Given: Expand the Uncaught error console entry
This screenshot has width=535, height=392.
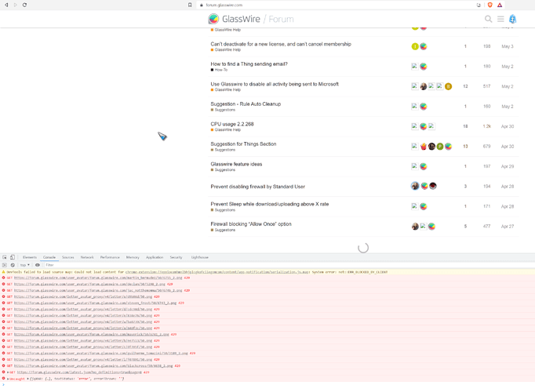Looking at the screenshot, I should point(8,379).
